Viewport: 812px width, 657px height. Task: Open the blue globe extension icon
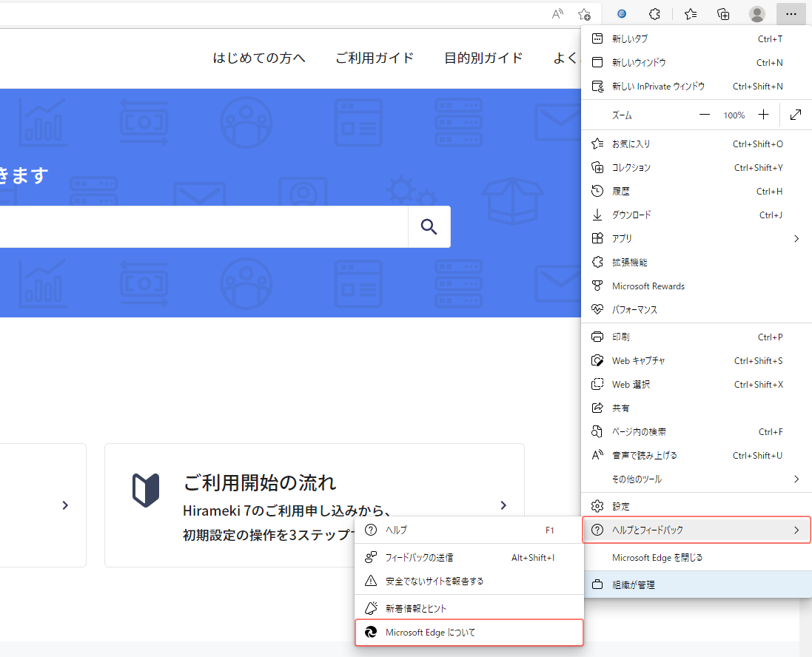click(x=622, y=14)
